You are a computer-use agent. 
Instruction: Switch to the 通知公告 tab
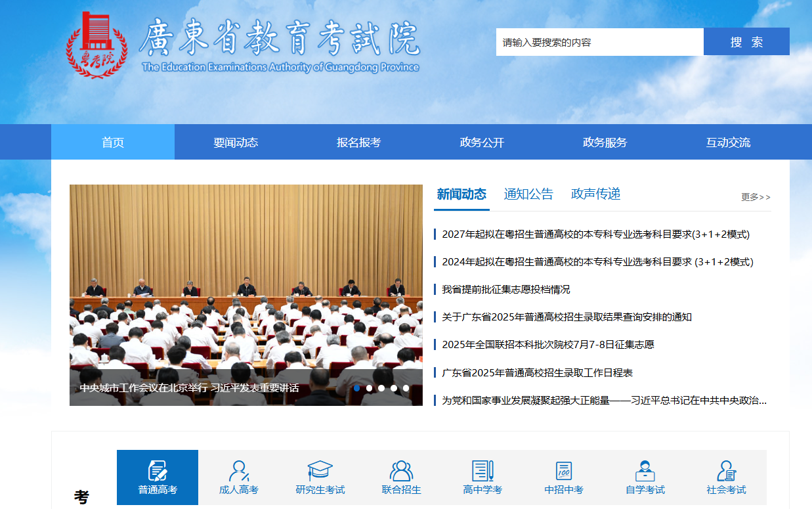click(x=528, y=194)
